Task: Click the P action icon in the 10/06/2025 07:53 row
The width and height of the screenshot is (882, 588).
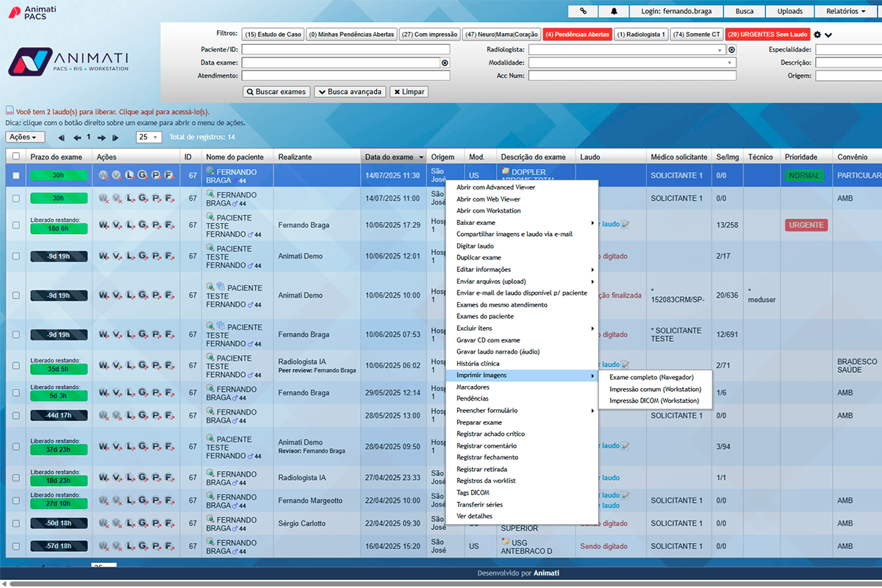Action: 156,335
